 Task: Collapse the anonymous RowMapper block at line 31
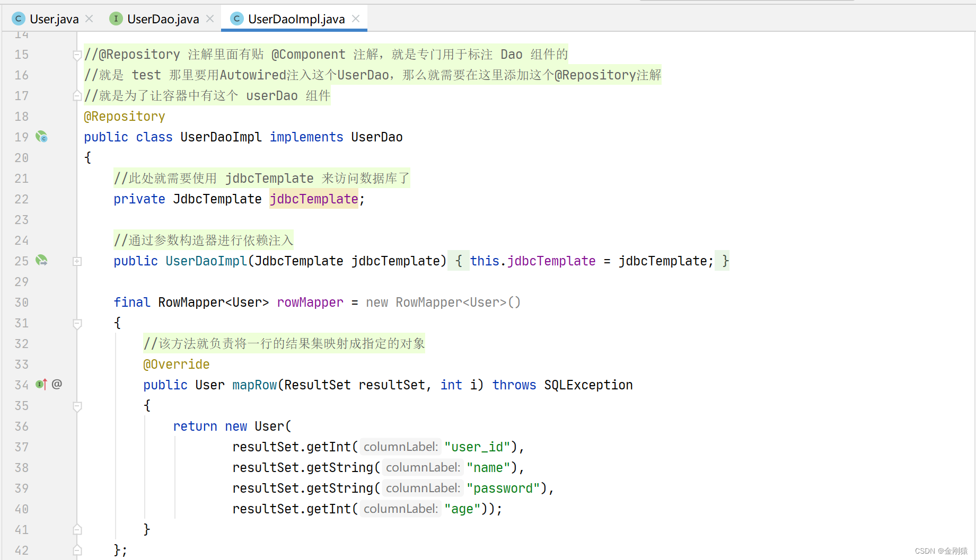tap(77, 323)
